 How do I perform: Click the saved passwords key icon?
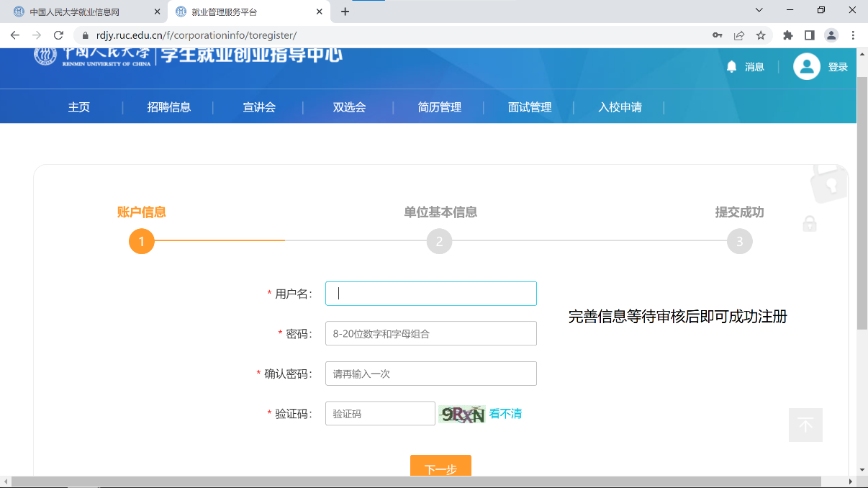717,35
